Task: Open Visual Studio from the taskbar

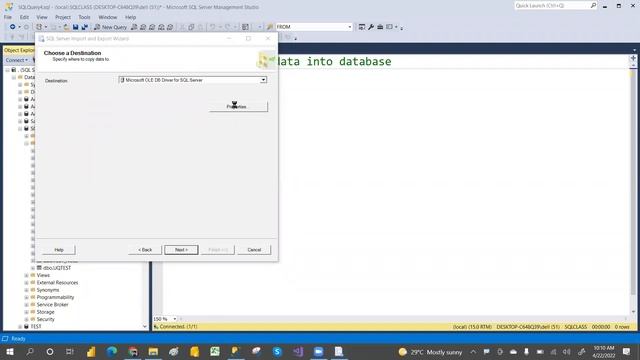Action: [298, 352]
